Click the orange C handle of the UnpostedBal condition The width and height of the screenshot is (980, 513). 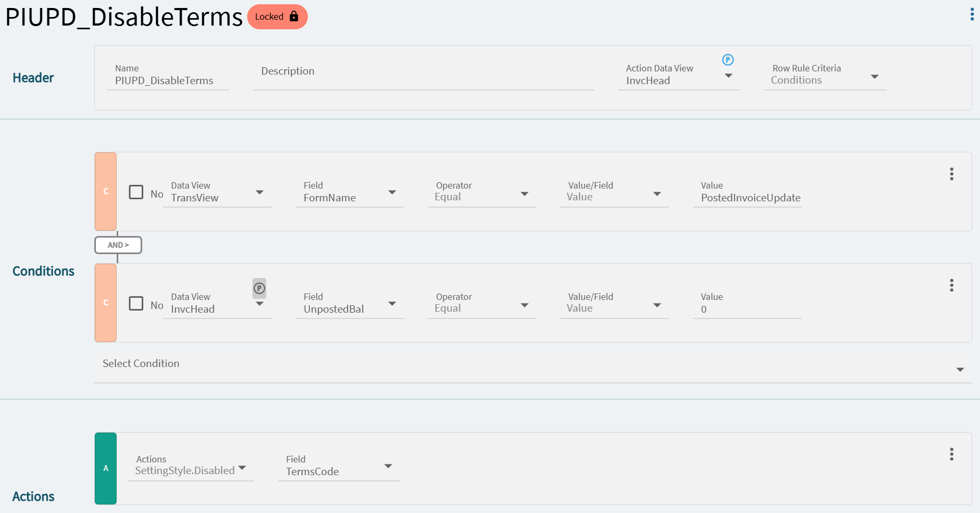(105, 303)
